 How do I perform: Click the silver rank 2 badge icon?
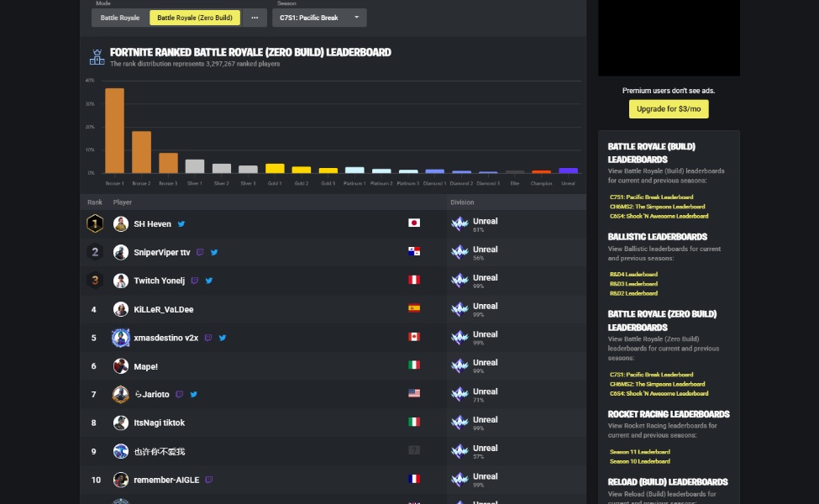95,252
